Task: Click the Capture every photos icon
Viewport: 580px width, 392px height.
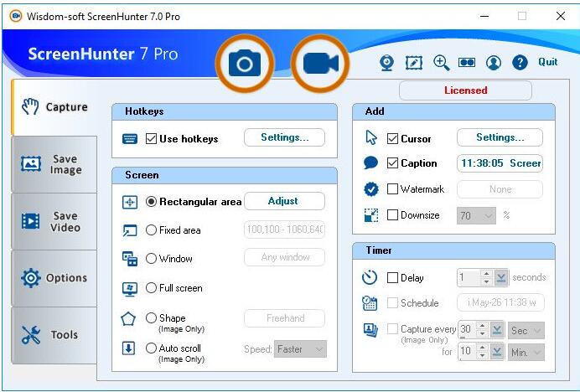Action: (x=370, y=330)
